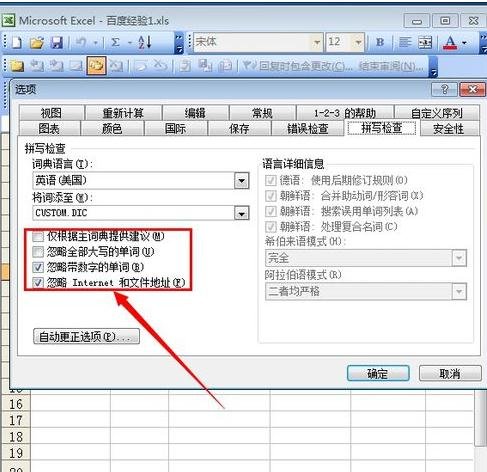The width and height of the screenshot is (487, 472).
Task: Expand standard toolbar options chevron
Action: coord(179,43)
